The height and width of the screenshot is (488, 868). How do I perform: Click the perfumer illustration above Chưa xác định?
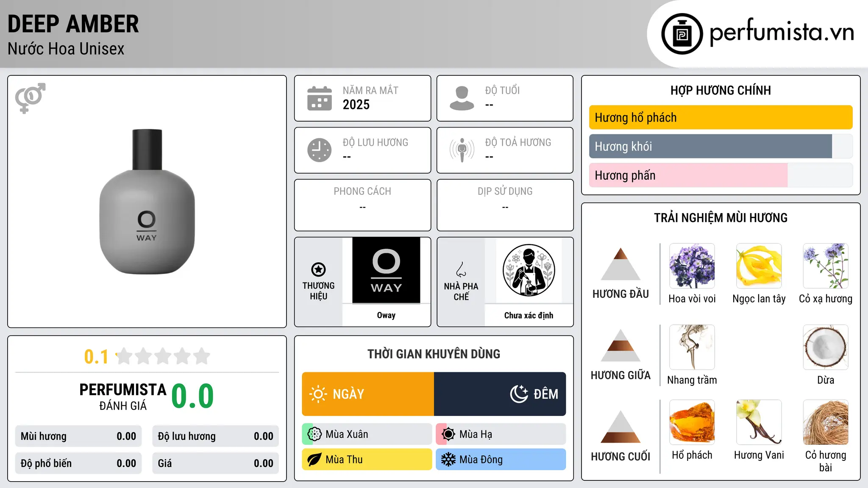coord(529,270)
